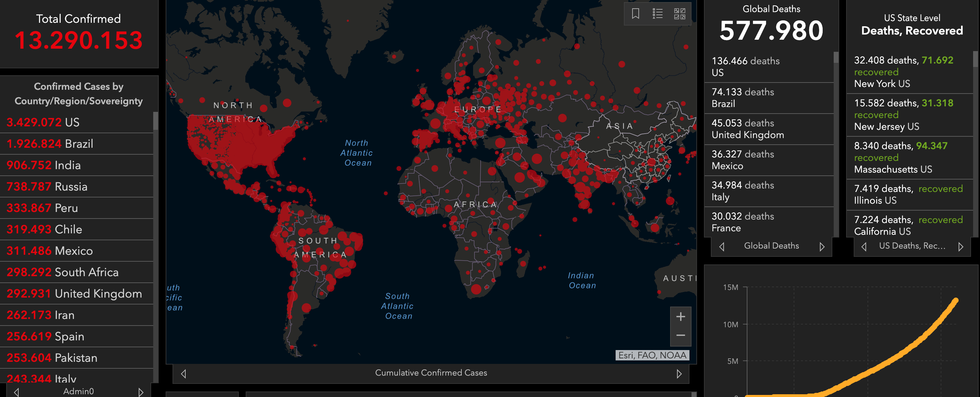Go to next map view after Cumulative Confirmed Cases
The image size is (980, 397).
click(x=679, y=374)
